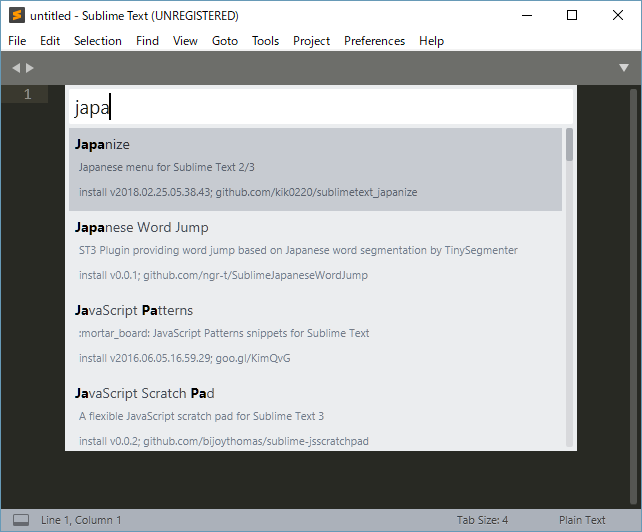This screenshot has height=532, width=642.
Task: Open the Help menu
Action: tap(431, 41)
